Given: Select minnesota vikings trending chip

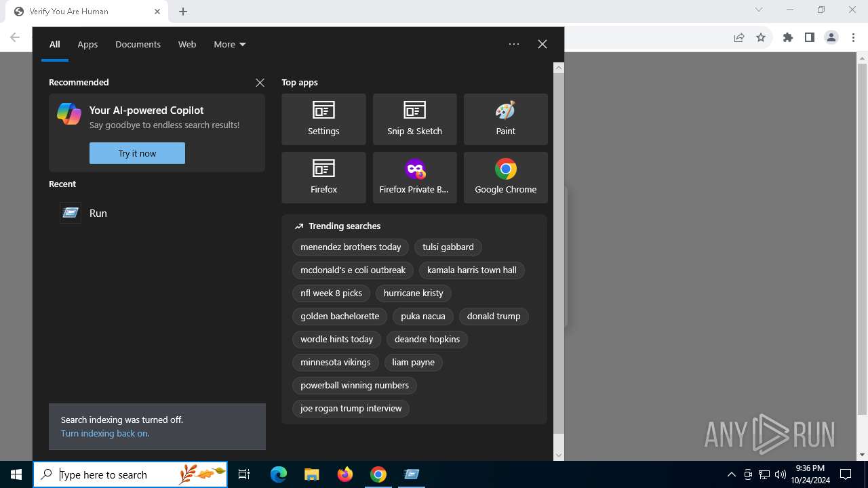Looking at the screenshot, I should 336,363.
